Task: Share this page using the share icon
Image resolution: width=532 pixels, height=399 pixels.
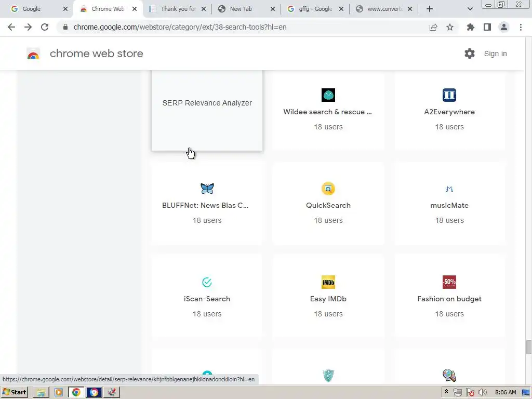Action: [433, 27]
